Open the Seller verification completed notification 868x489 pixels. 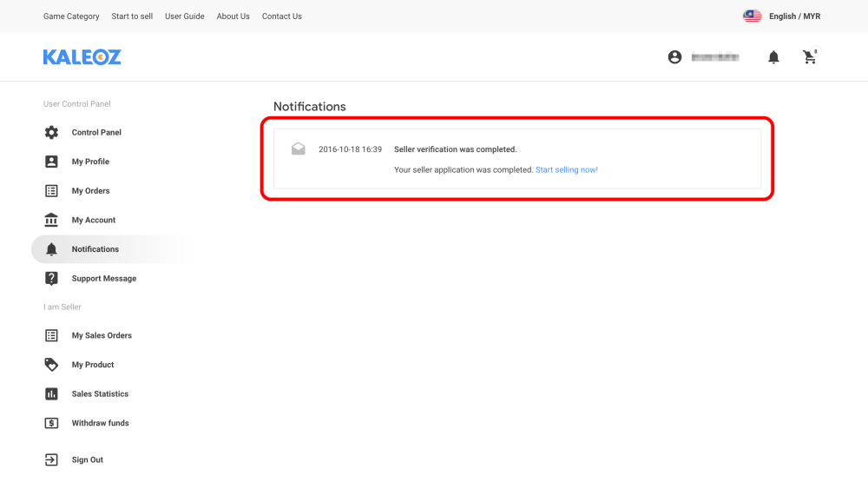click(455, 149)
